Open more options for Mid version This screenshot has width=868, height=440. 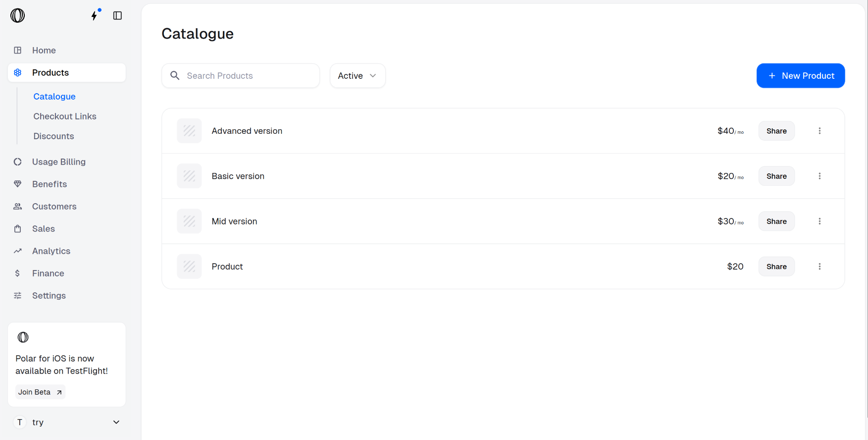tap(819, 221)
